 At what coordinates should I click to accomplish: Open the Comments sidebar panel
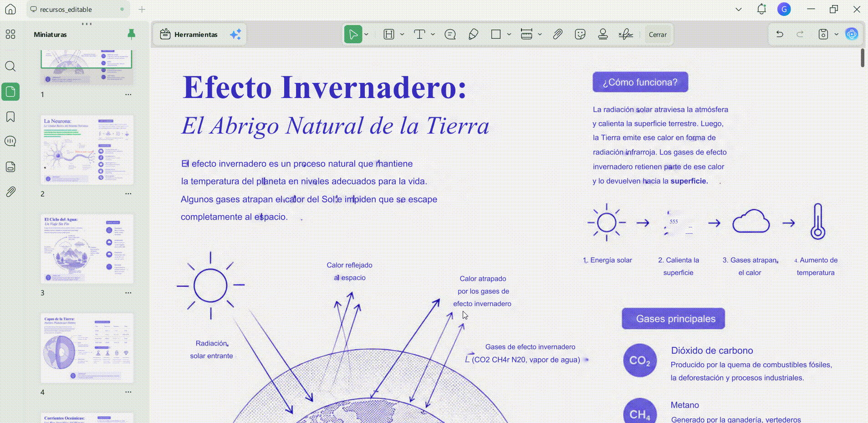(x=10, y=141)
